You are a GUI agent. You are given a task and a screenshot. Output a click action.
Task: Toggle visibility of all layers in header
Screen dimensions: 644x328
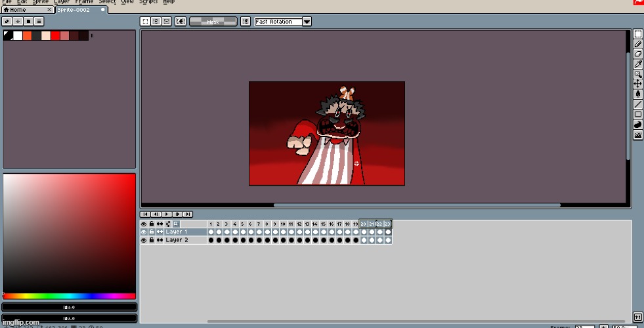144,224
